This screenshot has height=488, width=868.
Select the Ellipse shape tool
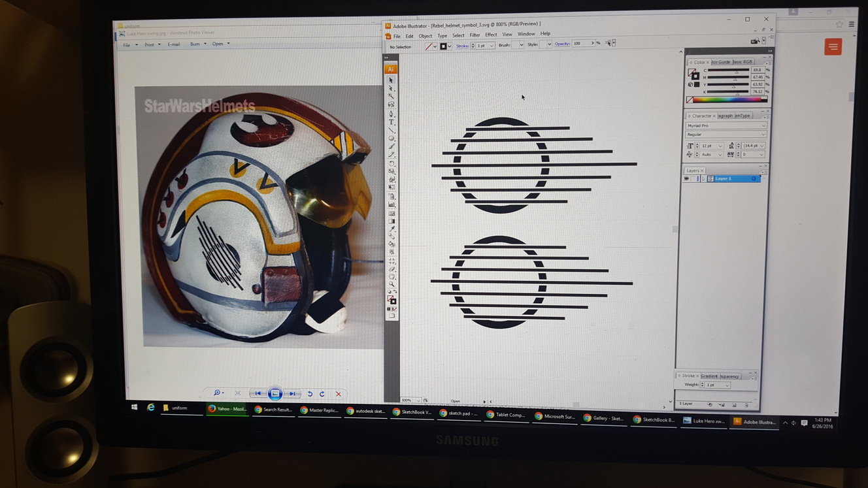[x=391, y=138]
